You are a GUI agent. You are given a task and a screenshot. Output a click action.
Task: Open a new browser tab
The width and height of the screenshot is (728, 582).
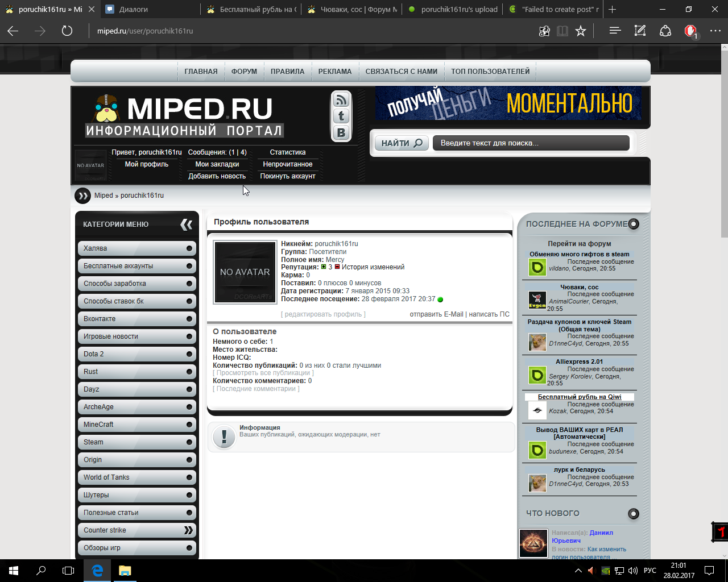pos(612,9)
